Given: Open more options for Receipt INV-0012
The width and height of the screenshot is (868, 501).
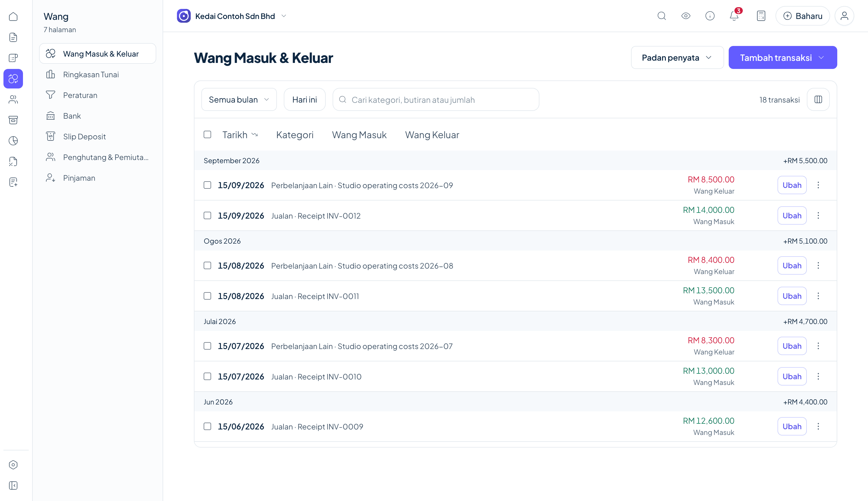Looking at the screenshot, I should (x=818, y=215).
